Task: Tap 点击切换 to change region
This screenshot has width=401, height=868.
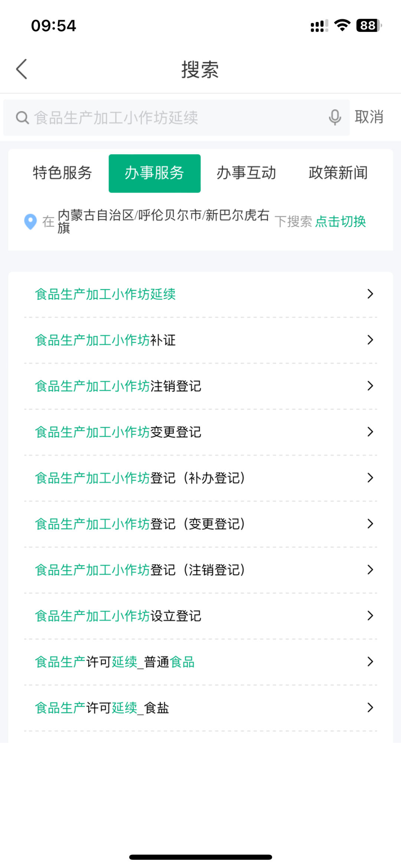Action: tap(340, 222)
